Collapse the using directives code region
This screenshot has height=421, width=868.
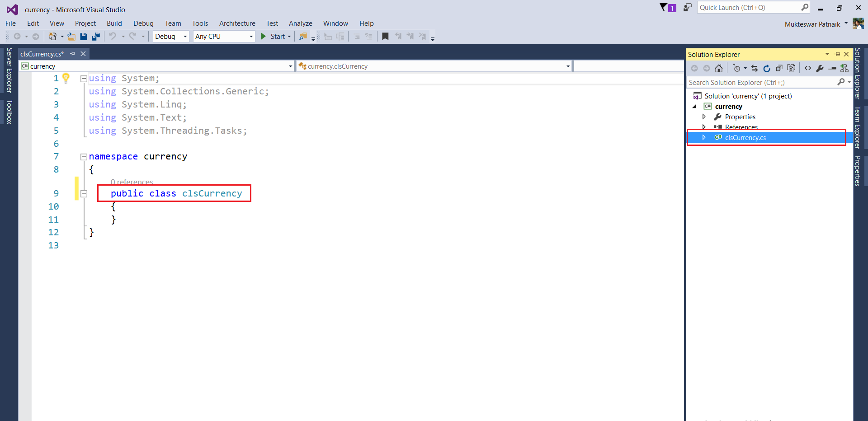(84, 78)
